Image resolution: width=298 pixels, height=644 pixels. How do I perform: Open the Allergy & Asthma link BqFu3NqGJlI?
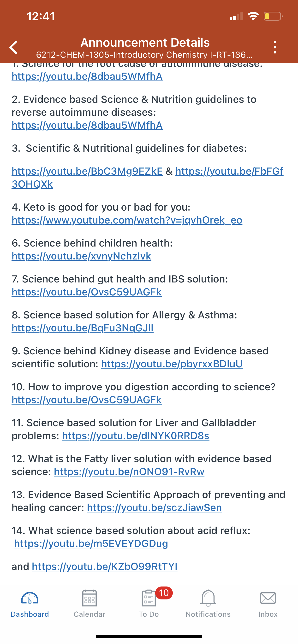click(x=83, y=328)
